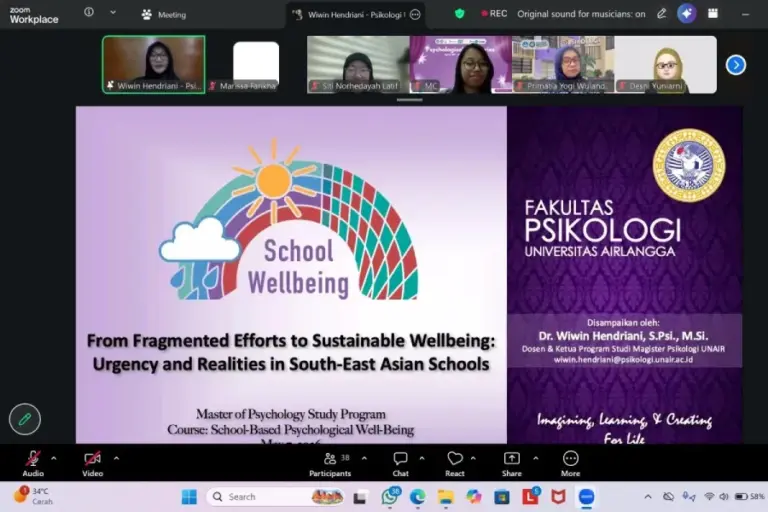
Task: Open File Explorer from the taskbar
Action: coord(446,497)
